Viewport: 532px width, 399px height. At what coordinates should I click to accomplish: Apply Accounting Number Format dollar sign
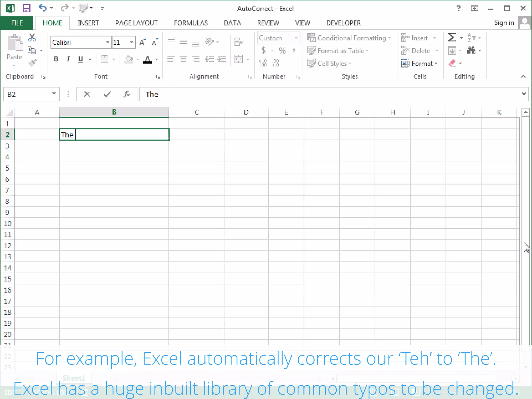coord(263,50)
